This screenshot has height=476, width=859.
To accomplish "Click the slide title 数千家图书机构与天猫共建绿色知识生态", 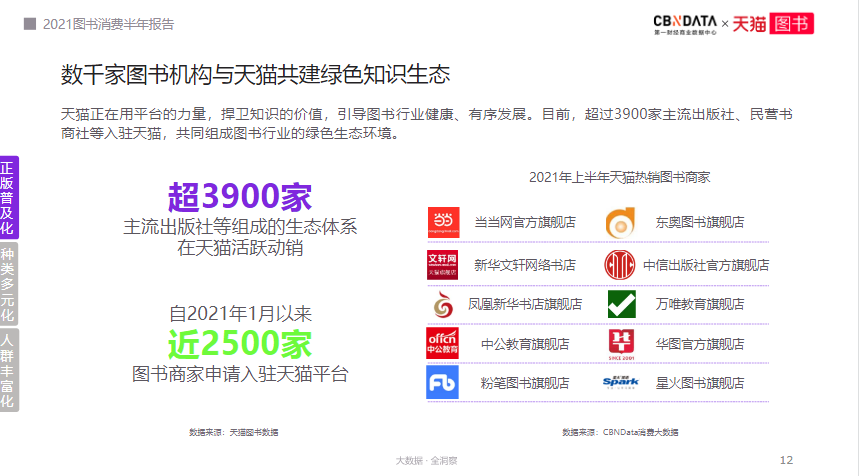I will [255, 74].
